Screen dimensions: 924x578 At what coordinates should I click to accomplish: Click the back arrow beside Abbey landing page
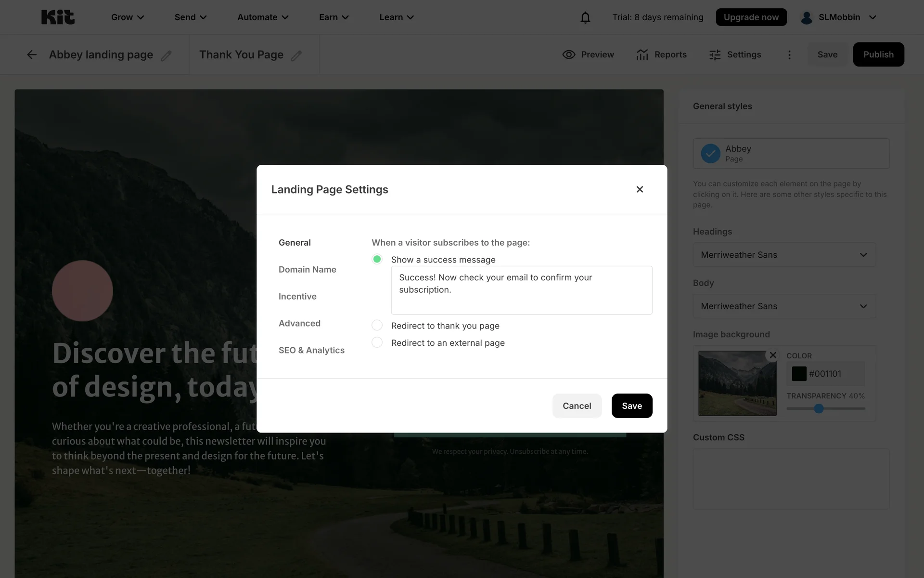click(x=32, y=55)
